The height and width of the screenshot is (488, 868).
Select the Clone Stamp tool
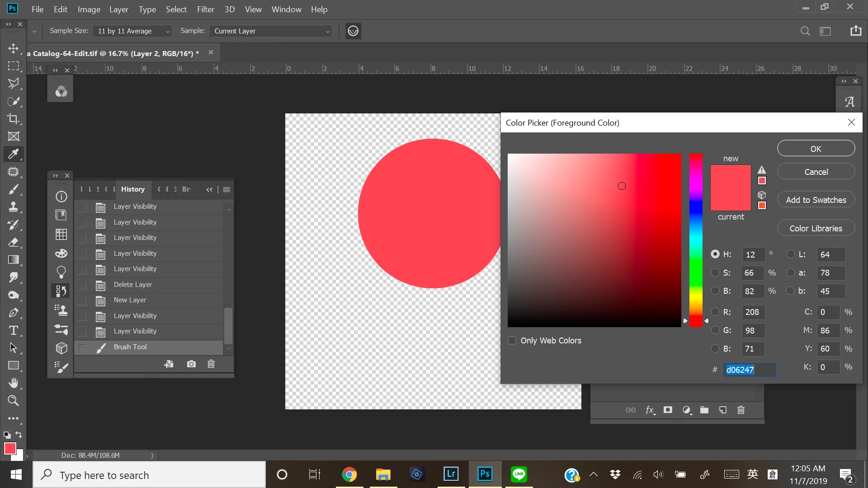pyautogui.click(x=13, y=207)
